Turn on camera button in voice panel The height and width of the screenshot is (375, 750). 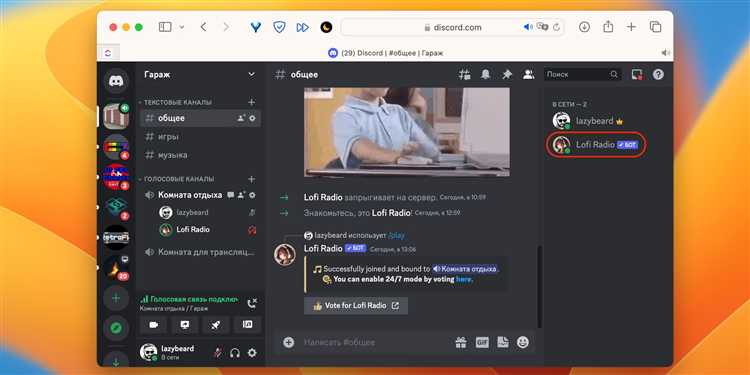point(154,325)
